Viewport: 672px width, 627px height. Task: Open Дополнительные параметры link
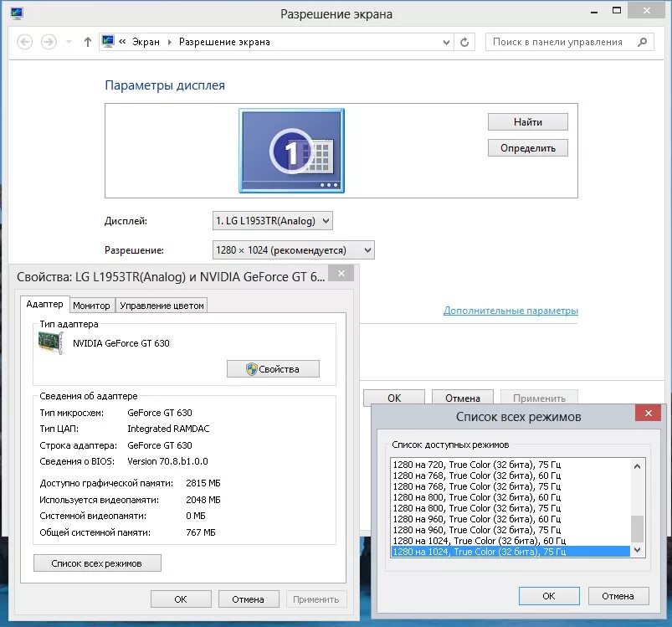point(510,311)
